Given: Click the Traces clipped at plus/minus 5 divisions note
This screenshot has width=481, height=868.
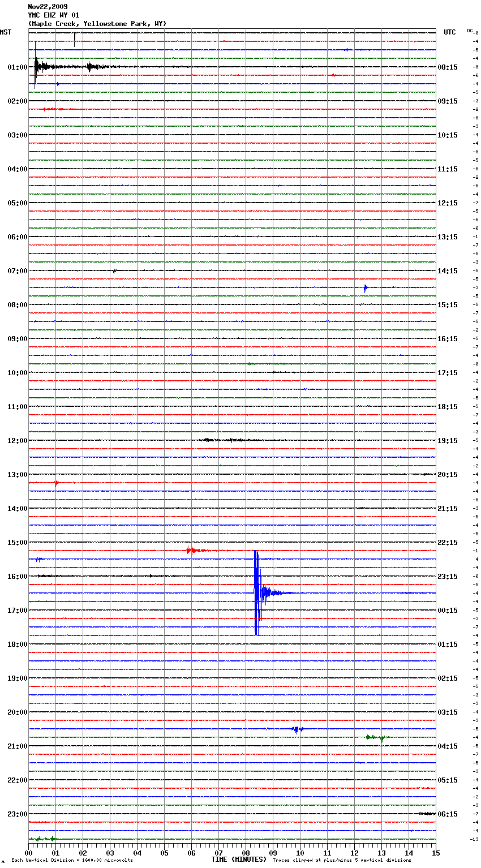Looking at the screenshot, I should tap(342, 861).
